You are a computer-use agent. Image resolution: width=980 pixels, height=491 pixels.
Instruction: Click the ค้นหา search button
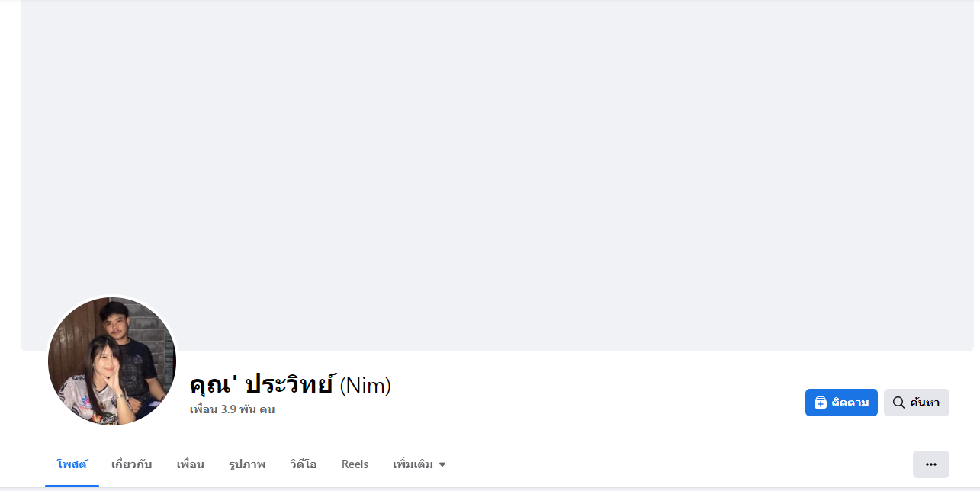917,403
